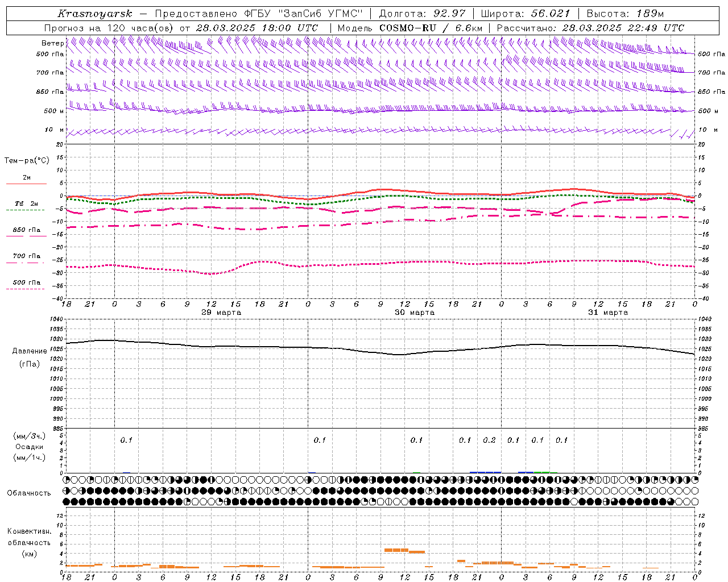Viewport: 728px width, 582px height.
Task: Click the '0.2' precipitation value
Action: [489, 440]
